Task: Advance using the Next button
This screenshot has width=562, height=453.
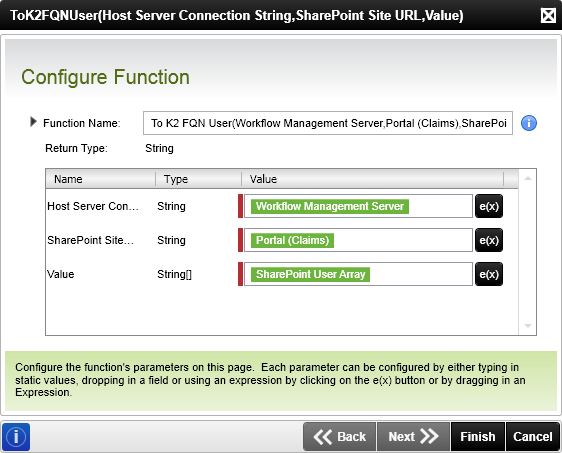Action: (414, 437)
